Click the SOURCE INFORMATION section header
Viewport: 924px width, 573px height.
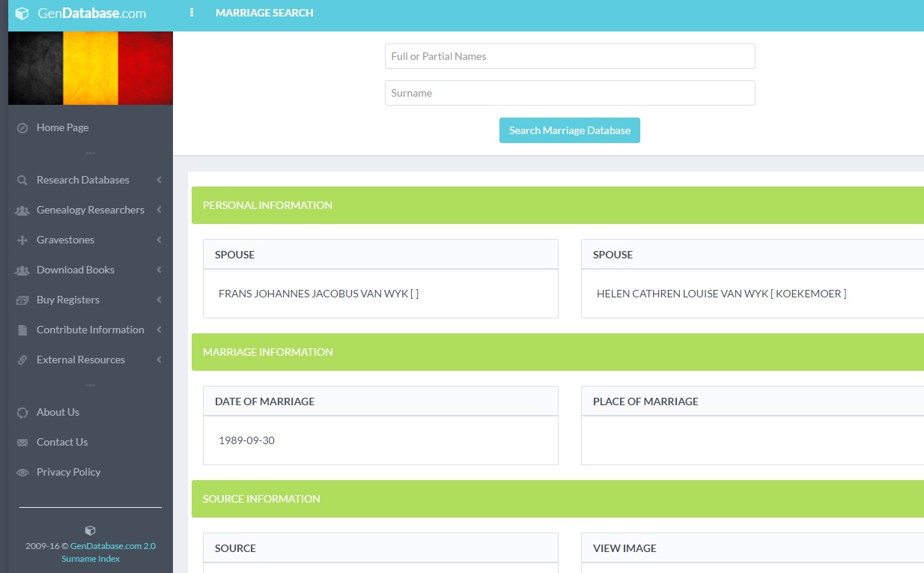558,499
